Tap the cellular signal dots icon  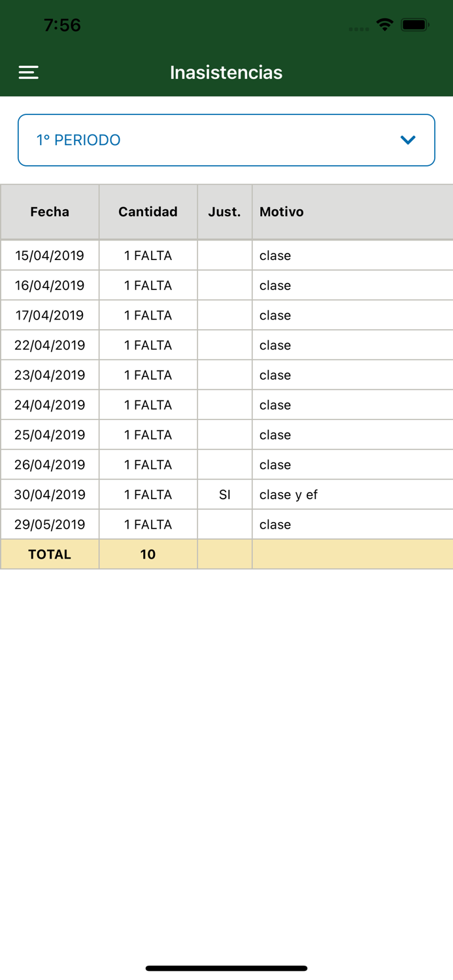(359, 28)
